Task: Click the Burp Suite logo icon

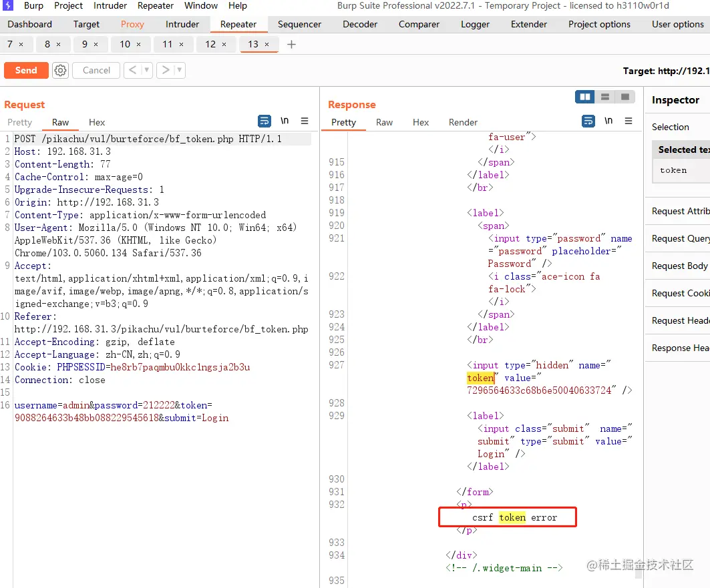Action: pos(8,5)
